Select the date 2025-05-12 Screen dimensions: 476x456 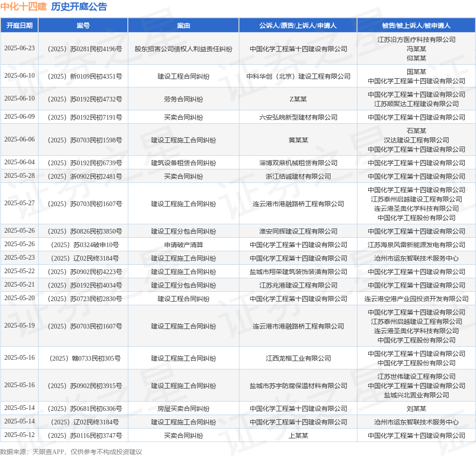[20, 435]
